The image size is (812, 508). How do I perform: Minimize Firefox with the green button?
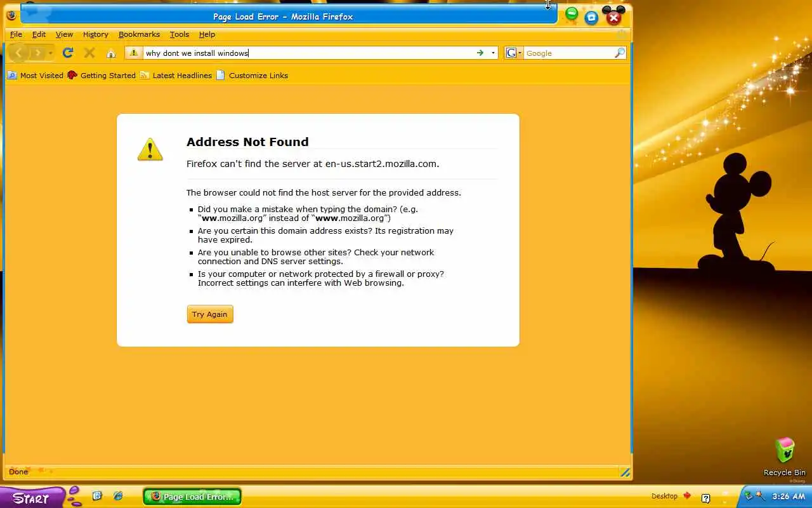[572, 13]
